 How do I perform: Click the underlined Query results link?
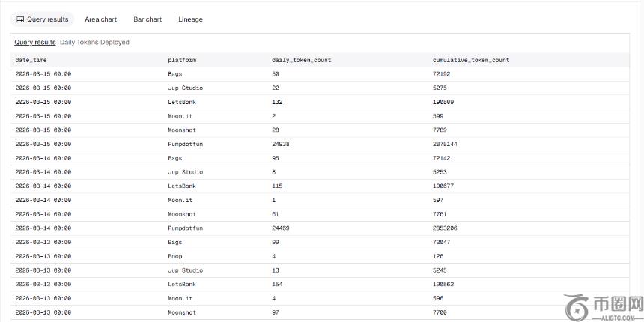34,43
